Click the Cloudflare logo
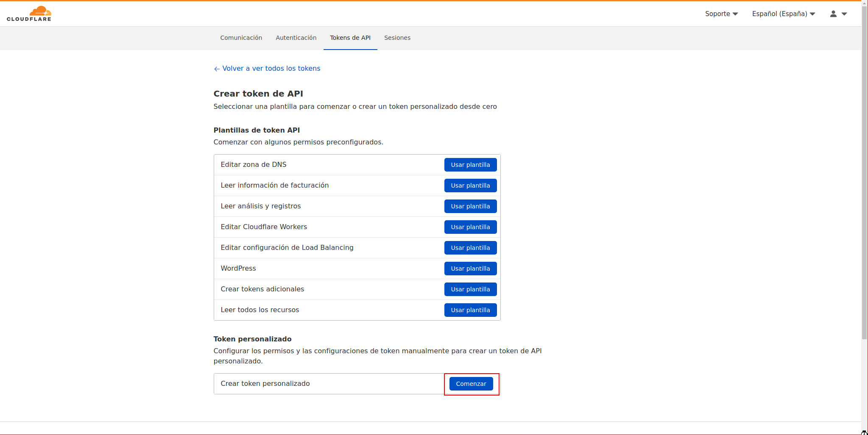This screenshot has width=868, height=435. (x=29, y=14)
